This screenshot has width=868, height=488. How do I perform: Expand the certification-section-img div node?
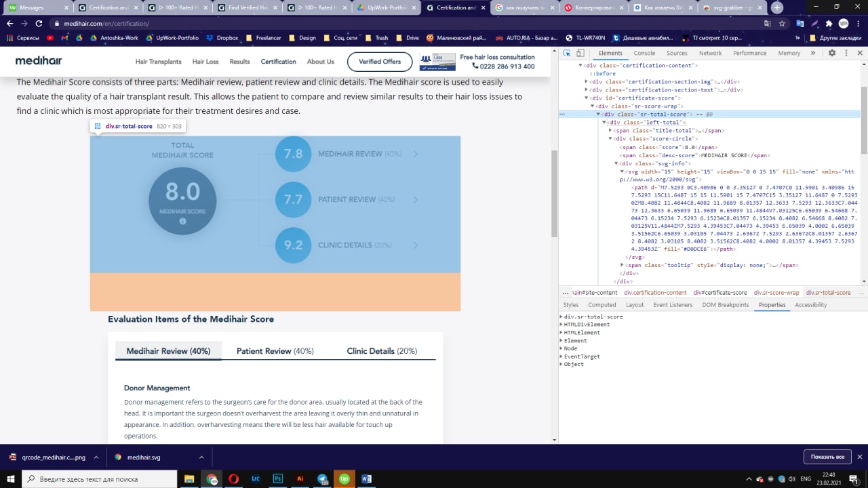587,81
